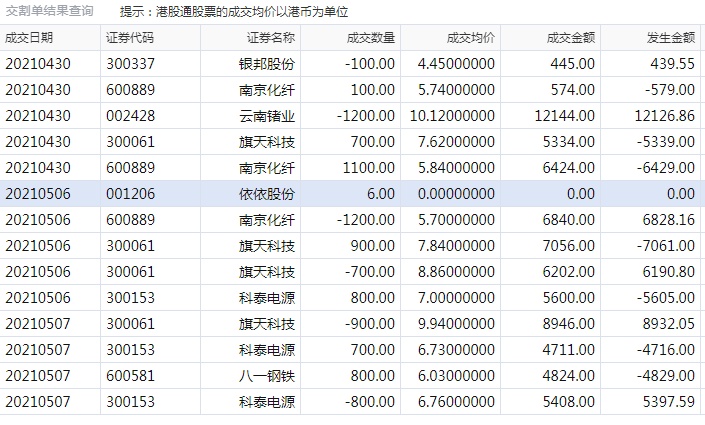Click the -6429.00 cell
705x425 pixels.
click(666, 168)
